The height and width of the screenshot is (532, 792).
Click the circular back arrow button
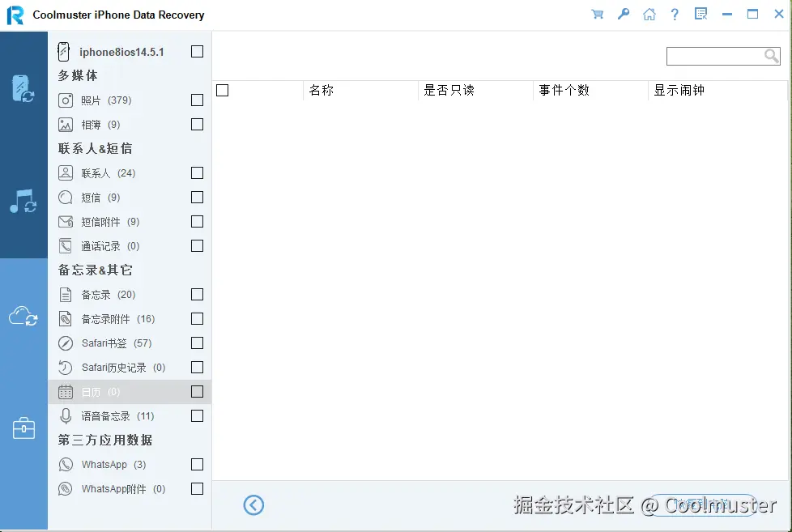pyautogui.click(x=253, y=504)
